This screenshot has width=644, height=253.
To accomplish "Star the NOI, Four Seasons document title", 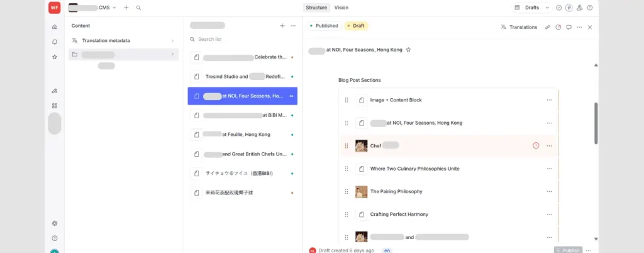I will point(408,50).
